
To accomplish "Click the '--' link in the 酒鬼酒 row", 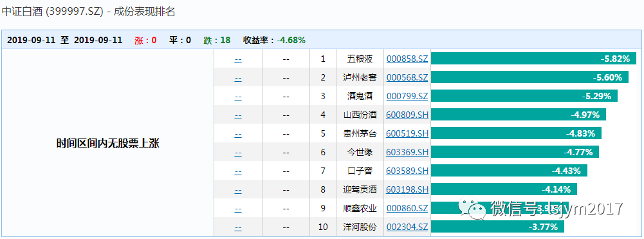I will tap(238, 97).
